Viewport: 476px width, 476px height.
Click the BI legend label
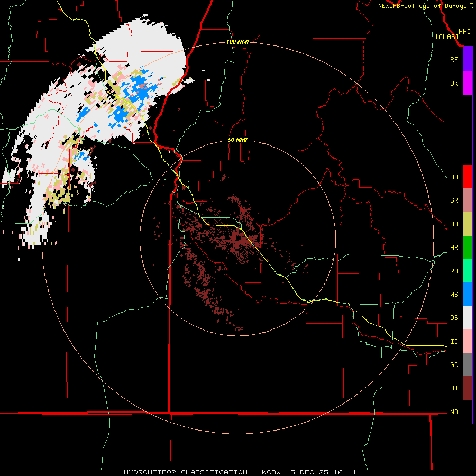click(454, 388)
